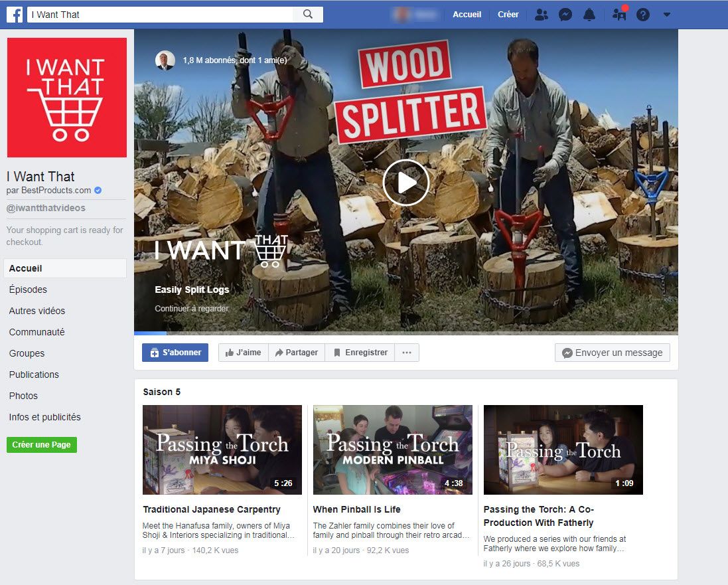
Task: Open the Publications section
Action: [34, 375]
